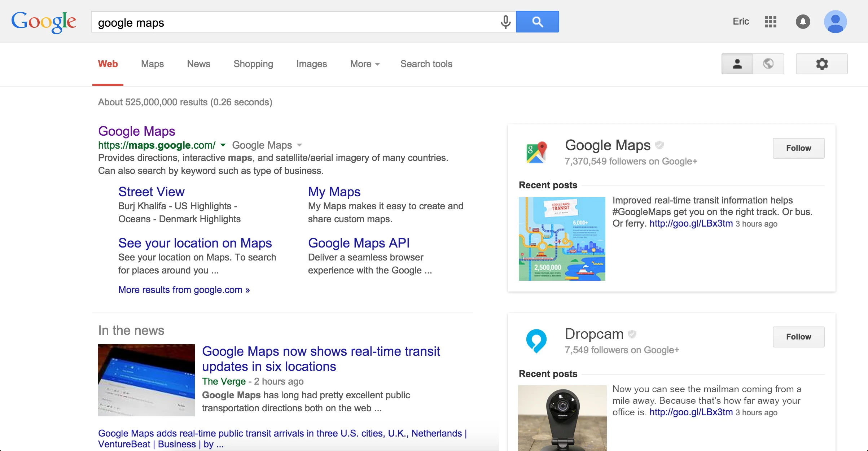Click Google Maps verified badge
868x451 pixels.
point(659,145)
